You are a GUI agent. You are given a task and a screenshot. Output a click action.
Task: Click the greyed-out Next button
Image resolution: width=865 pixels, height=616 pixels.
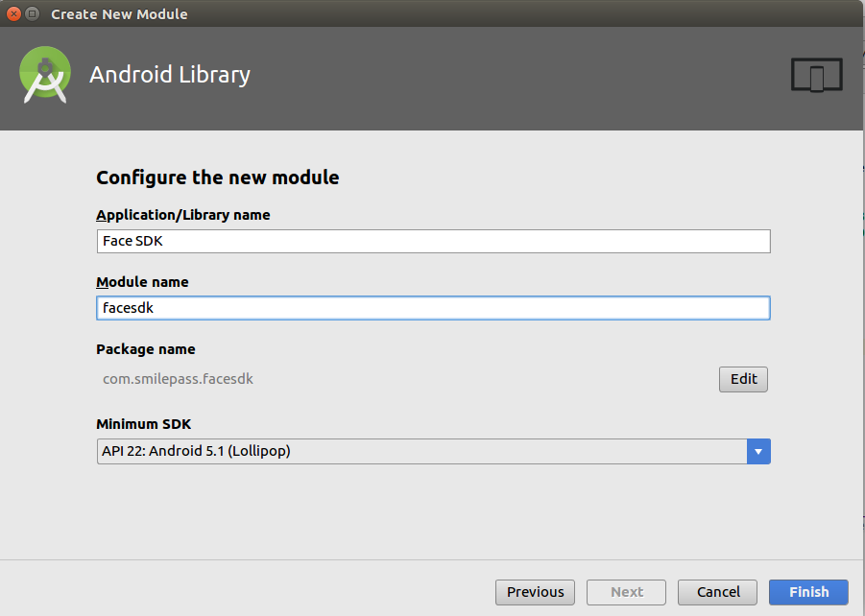coord(626,592)
